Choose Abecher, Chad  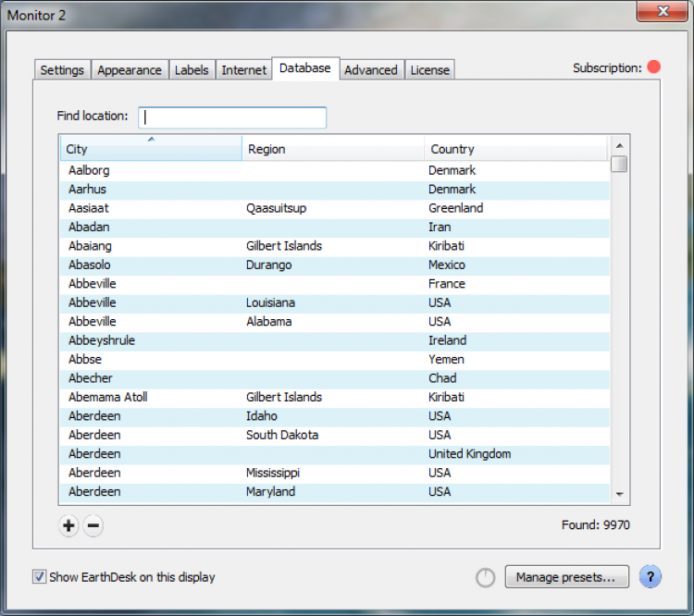click(335, 378)
